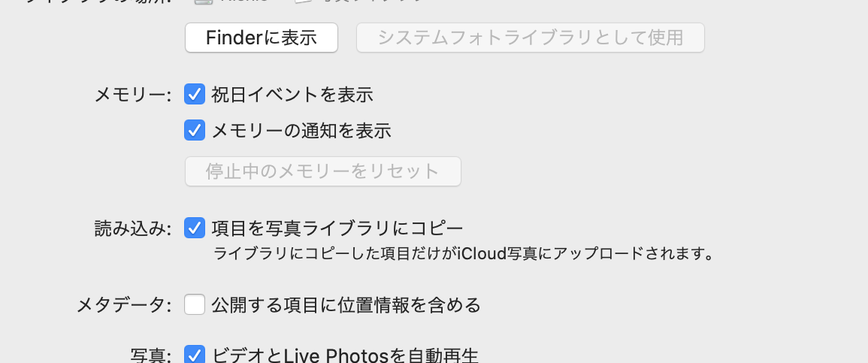This screenshot has height=363, width=868.
Task: Click 項目を写真ライブラリにコピー label text
Action: tap(337, 228)
